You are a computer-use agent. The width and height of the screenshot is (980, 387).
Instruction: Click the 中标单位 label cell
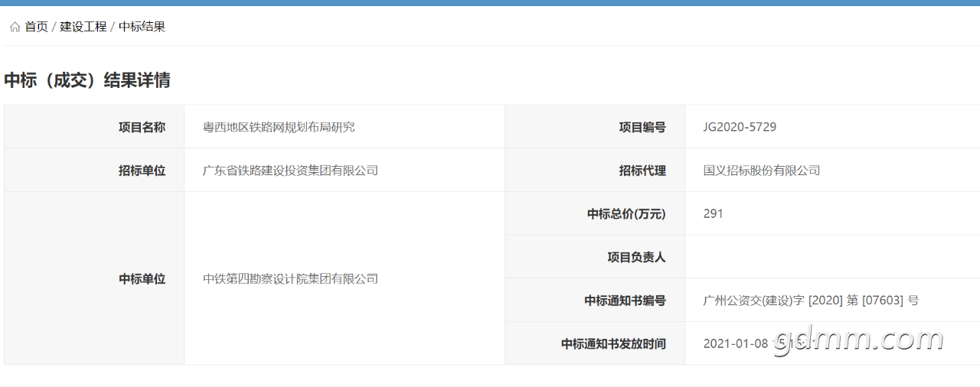pos(142,279)
